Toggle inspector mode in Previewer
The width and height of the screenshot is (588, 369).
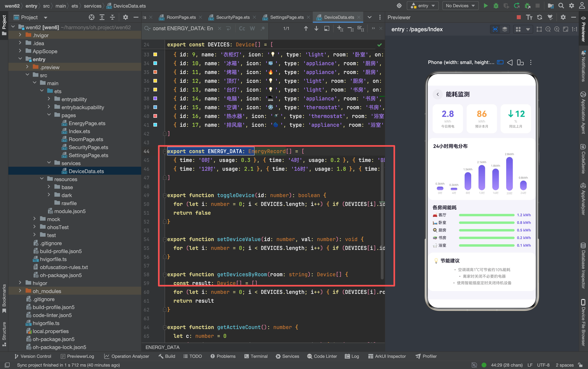(495, 29)
